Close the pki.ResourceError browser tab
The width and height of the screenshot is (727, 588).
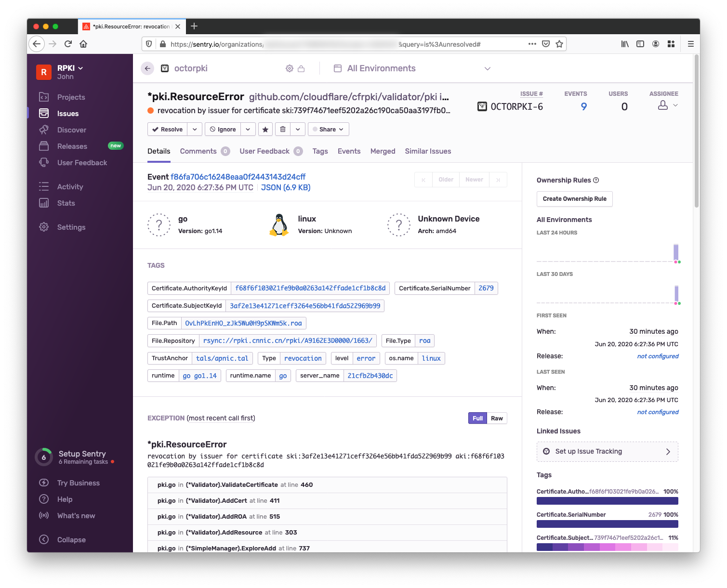pyautogui.click(x=178, y=26)
